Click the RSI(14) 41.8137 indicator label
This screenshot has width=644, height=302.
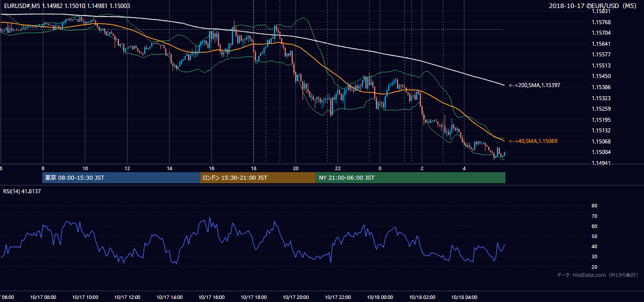(x=22, y=191)
